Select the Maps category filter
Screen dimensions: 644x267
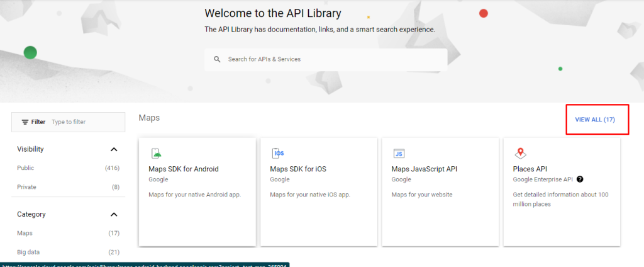tap(25, 234)
